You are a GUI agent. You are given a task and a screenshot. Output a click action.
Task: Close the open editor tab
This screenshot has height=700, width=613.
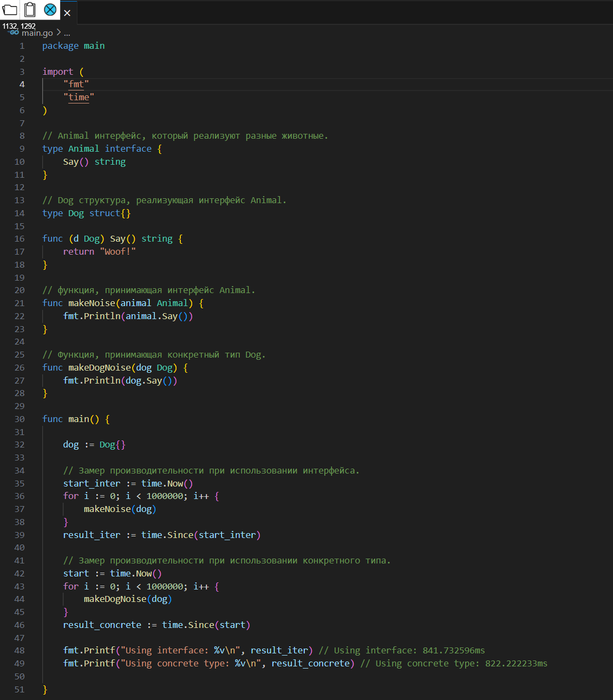pyautogui.click(x=67, y=13)
